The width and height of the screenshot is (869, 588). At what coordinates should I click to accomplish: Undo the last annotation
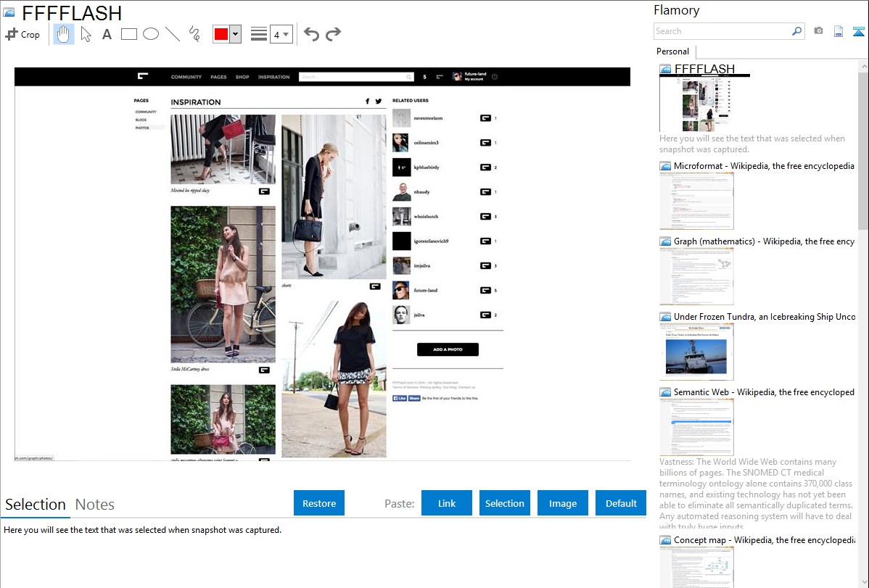(311, 34)
